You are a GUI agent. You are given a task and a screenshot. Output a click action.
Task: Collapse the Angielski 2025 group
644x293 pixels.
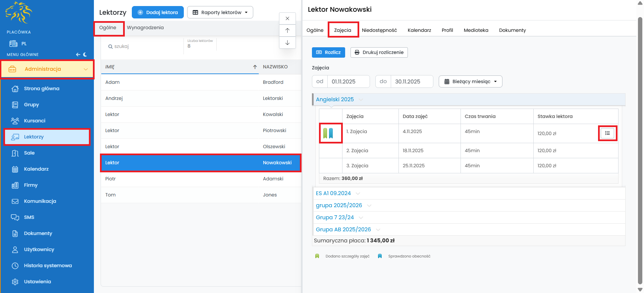tap(335, 100)
